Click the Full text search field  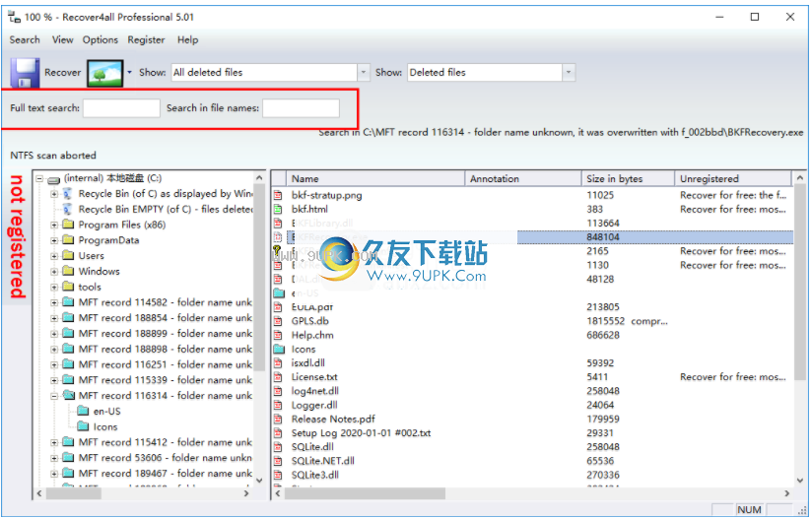tap(121, 108)
